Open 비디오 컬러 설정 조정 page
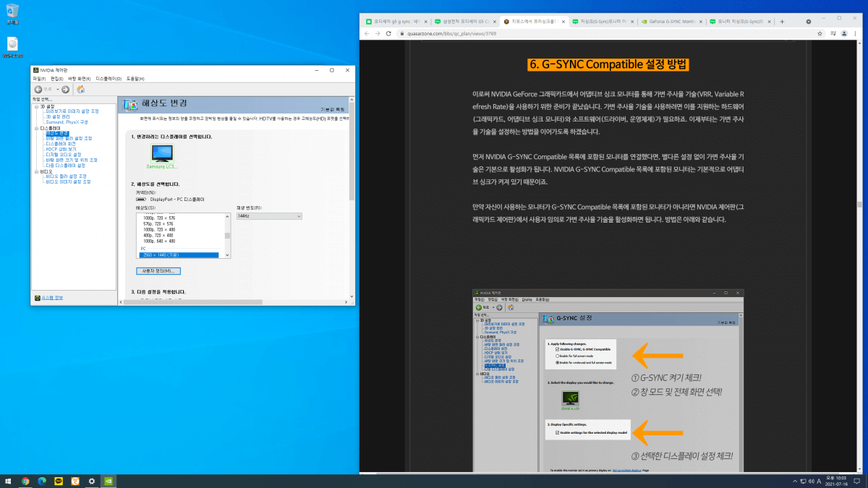Image resolution: width=868 pixels, height=488 pixels. coord(66,176)
